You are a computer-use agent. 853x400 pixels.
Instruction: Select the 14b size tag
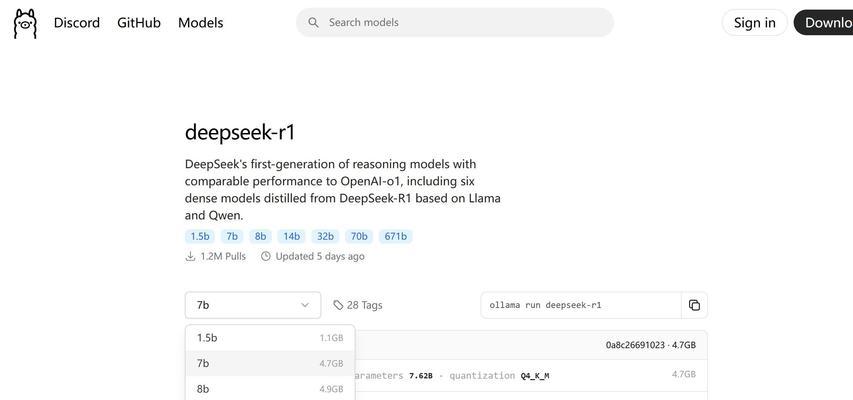pos(292,236)
